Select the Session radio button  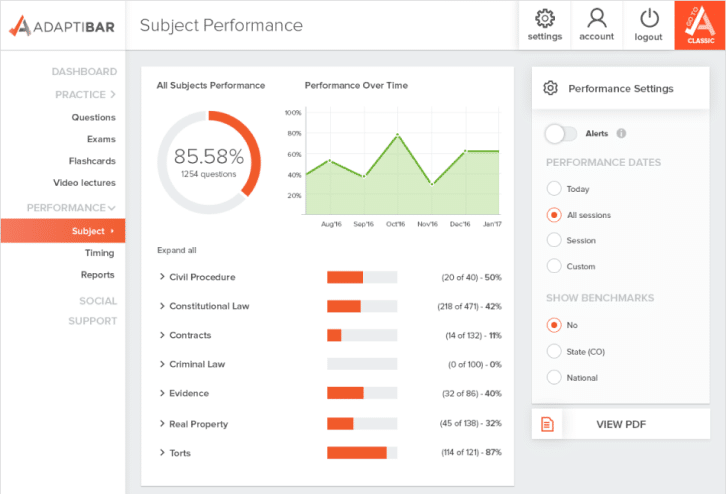(x=554, y=240)
